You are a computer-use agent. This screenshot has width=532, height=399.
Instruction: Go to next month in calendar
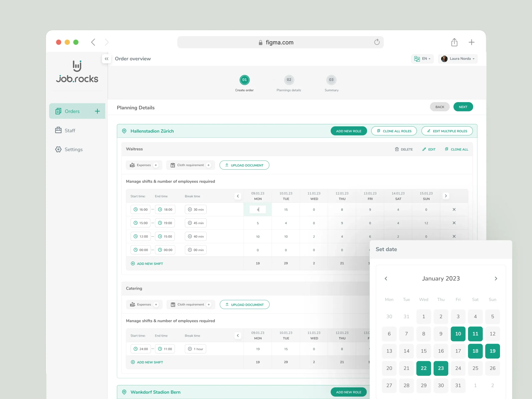coord(496,278)
